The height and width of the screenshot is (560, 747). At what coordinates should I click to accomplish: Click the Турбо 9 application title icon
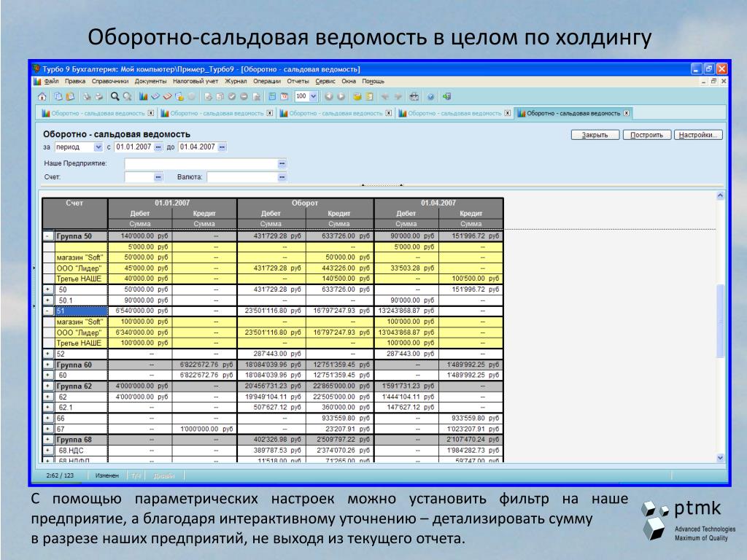(36, 69)
